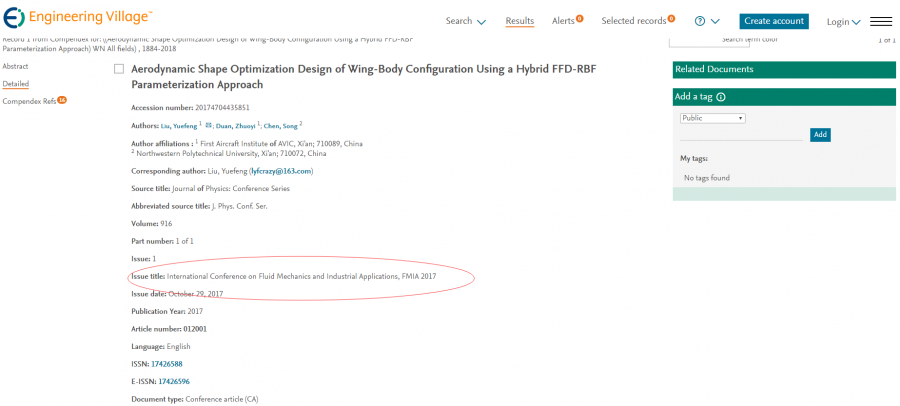Open the help question mark icon
This screenshot has width=900, height=406.
tap(700, 21)
